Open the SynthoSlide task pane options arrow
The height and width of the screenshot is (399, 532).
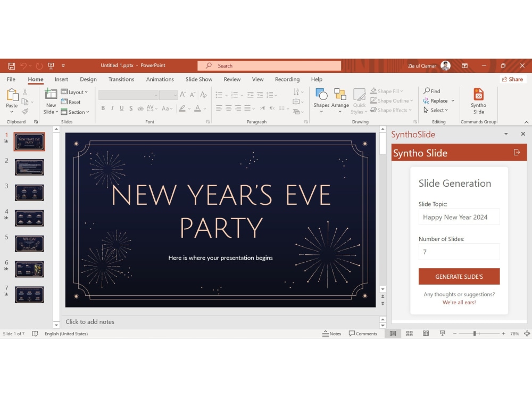[x=506, y=134]
